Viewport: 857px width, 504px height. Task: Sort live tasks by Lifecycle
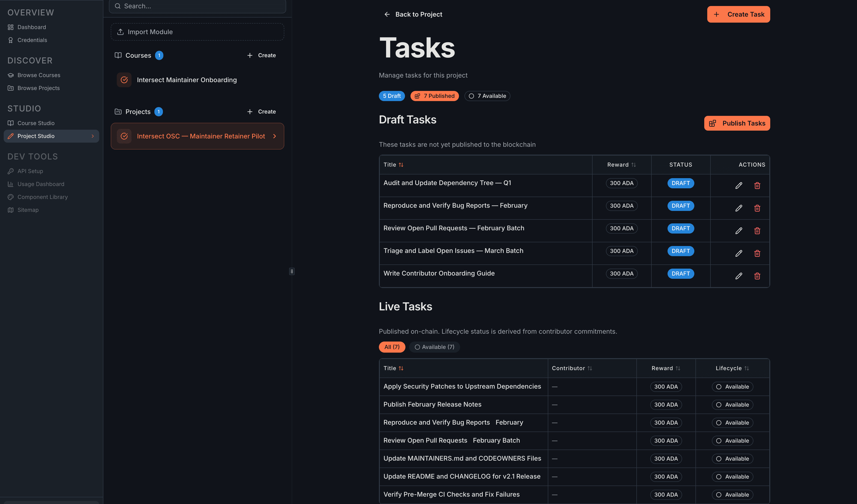click(x=733, y=368)
